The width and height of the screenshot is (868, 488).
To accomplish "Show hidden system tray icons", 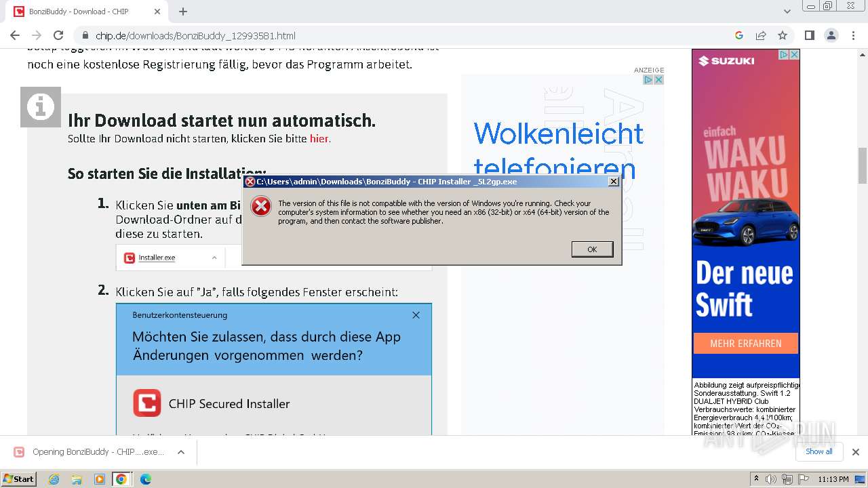I will (756, 479).
